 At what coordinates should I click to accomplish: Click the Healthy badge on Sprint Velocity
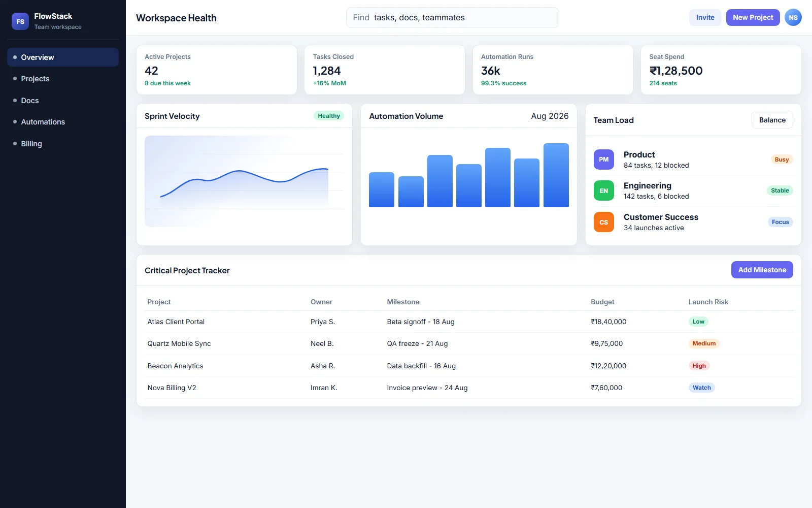tap(328, 116)
